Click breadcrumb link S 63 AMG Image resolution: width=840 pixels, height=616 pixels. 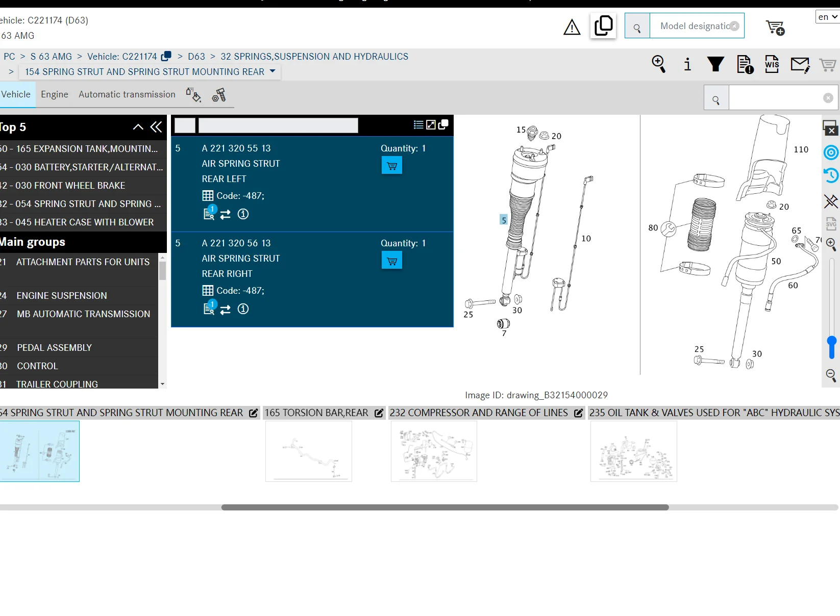coord(51,57)
